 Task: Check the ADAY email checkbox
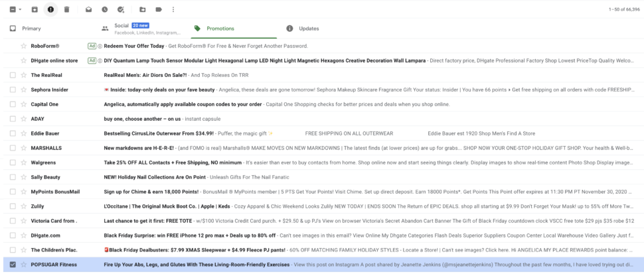coord(13,119)
